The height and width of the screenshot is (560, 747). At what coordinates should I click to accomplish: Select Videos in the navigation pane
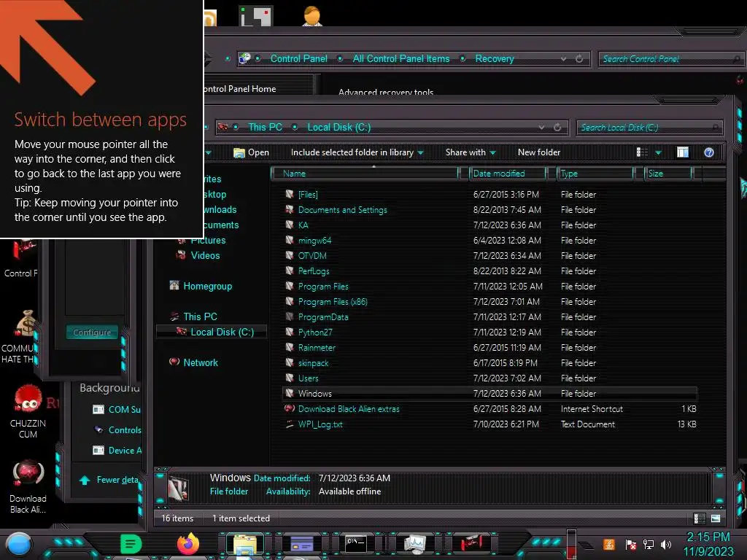coord(205,255)
